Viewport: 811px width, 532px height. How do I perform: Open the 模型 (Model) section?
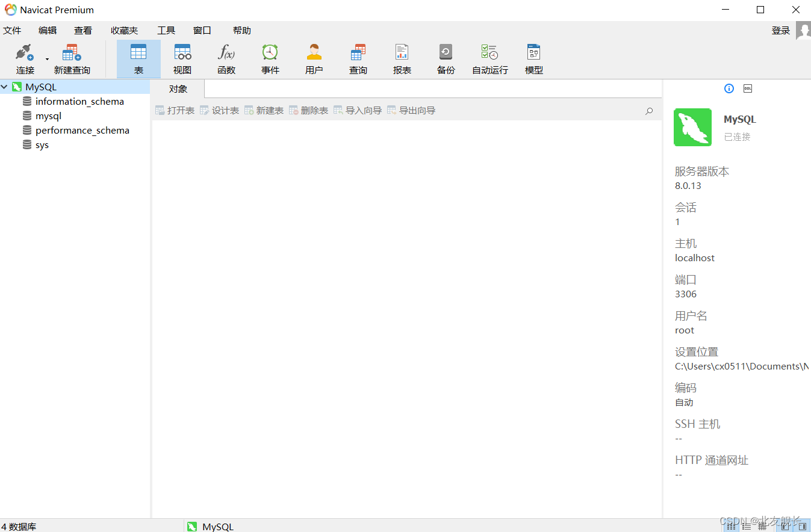pos(534,59)
